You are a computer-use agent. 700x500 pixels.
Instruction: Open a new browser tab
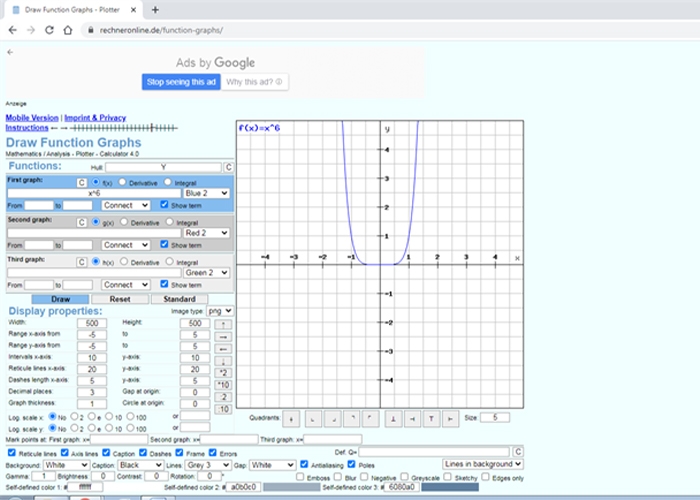[155, 10]
